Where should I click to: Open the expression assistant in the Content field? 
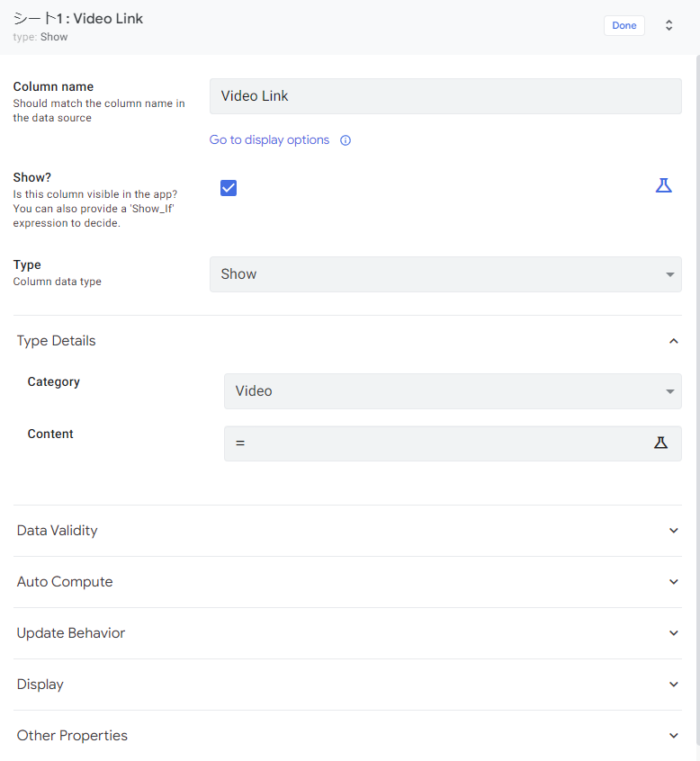[x=662, y=443]
